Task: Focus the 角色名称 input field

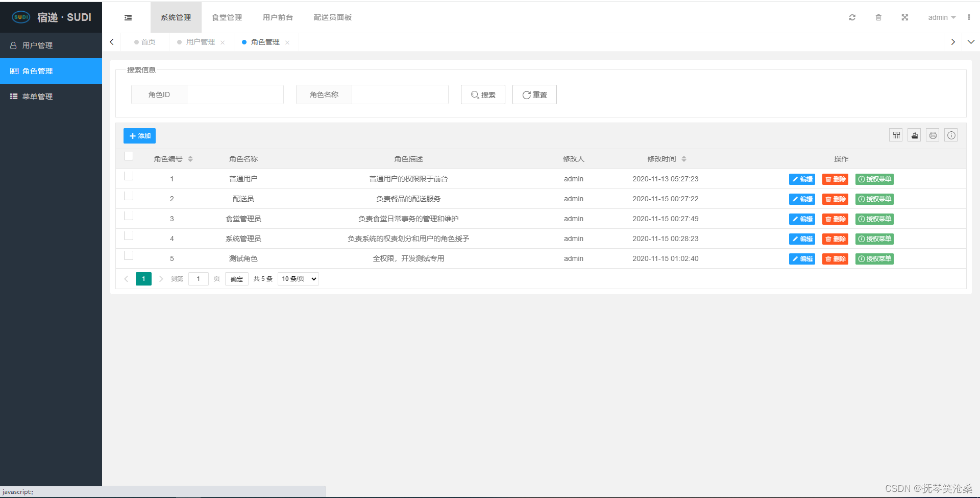Action: [400, 94]
